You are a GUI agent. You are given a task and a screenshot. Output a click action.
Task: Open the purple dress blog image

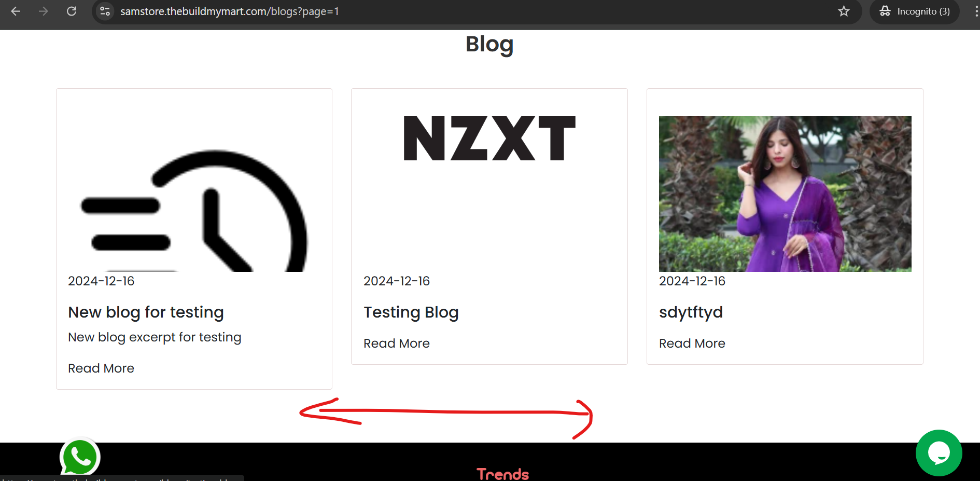785,194
